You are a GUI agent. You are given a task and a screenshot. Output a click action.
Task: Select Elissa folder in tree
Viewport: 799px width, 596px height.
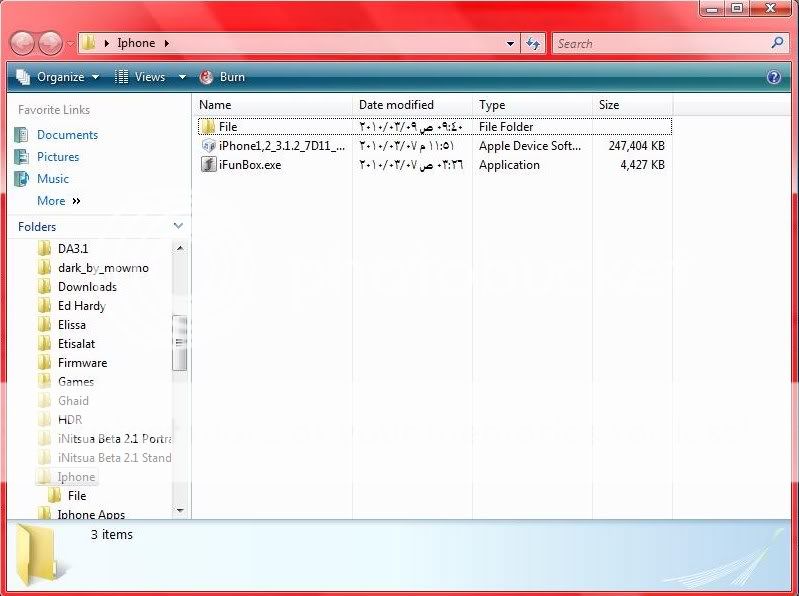pos(72,325)
